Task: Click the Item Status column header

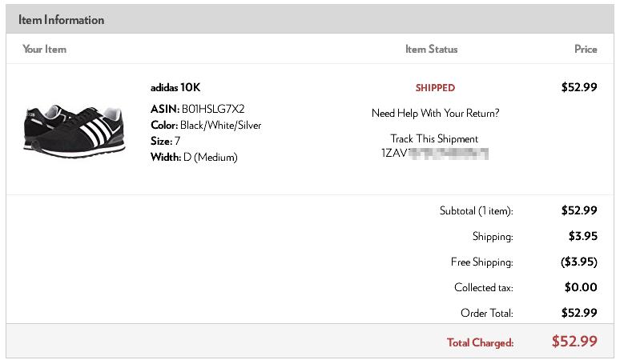Action: (x=431, y=50)
